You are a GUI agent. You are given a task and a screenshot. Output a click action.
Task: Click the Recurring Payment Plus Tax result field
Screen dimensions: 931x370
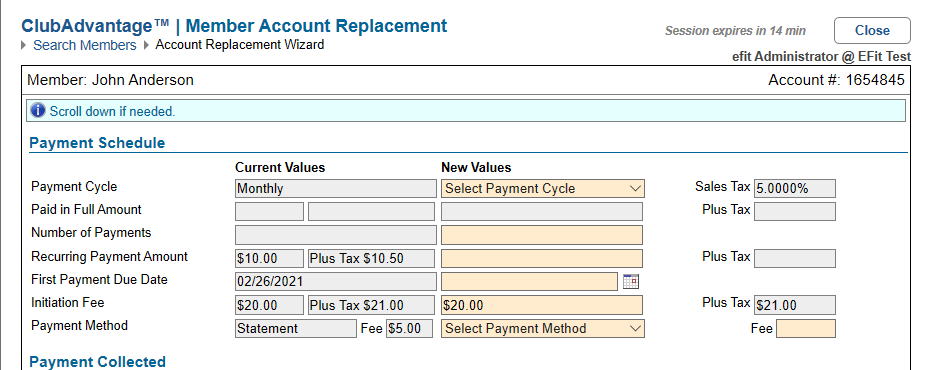[x=794, y=258]
